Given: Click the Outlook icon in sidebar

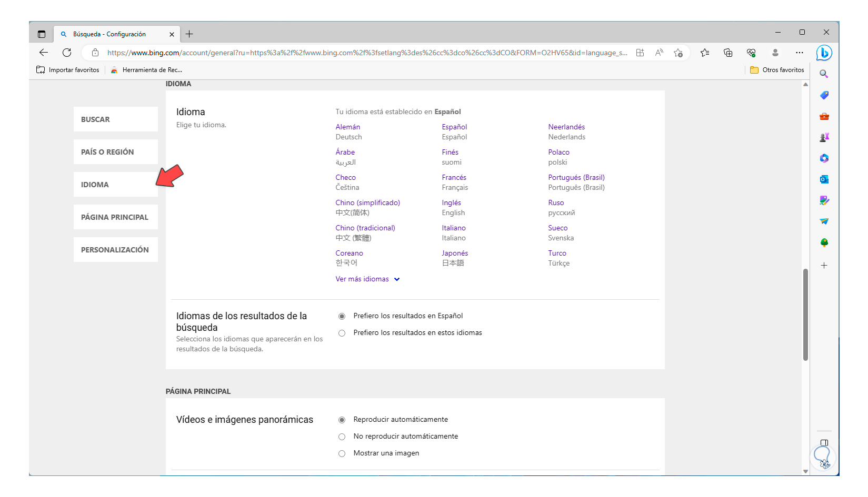Looking at the screenshot, I should (824, 179).
